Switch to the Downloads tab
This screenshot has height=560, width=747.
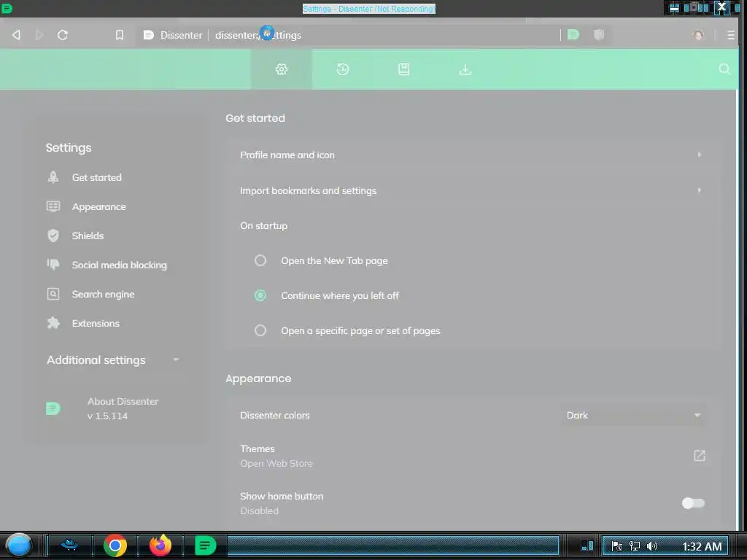(x=465, y=69)
